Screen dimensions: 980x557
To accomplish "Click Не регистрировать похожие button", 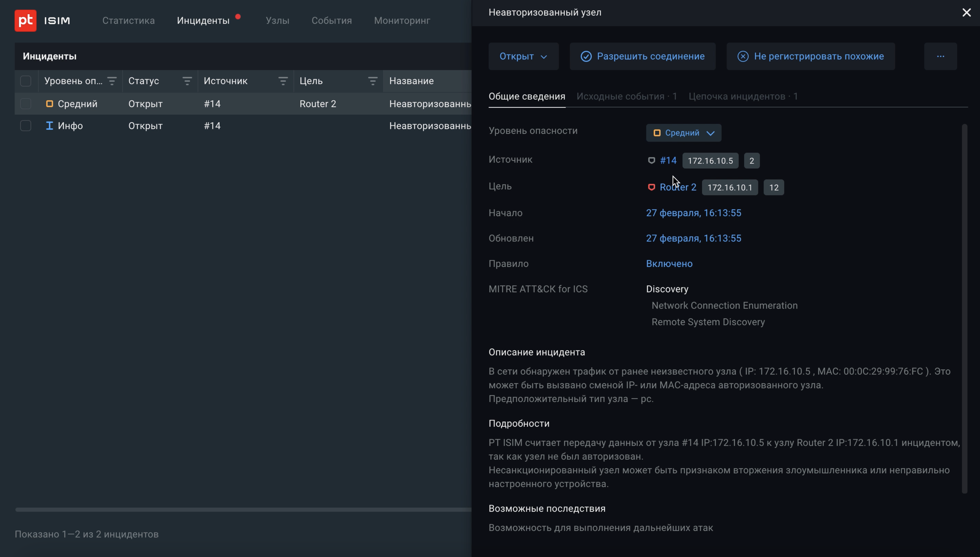I will (x=810, y=56).
